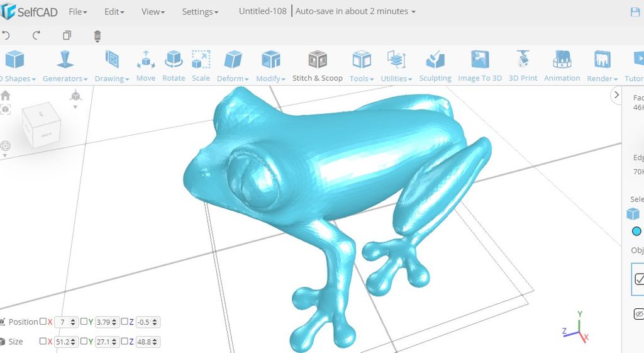644x353 pixels.
Task: Click the orbit target icon at left
Action: 5,146
